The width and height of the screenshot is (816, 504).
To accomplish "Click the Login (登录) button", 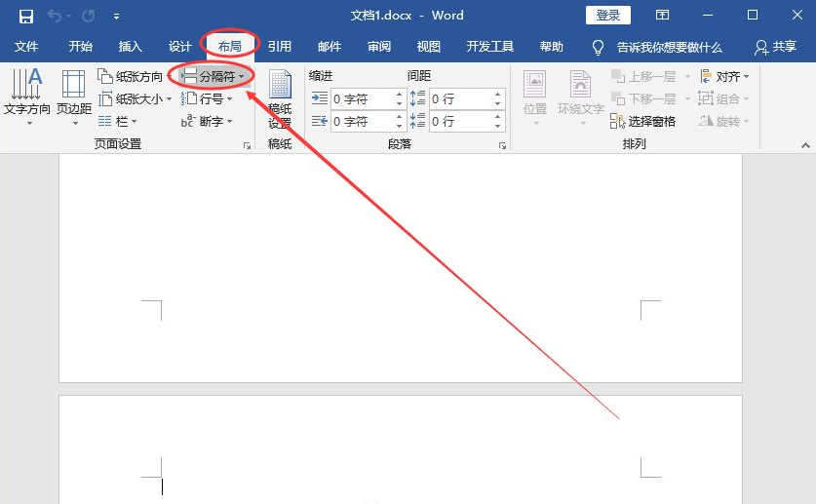I will 607,16.
